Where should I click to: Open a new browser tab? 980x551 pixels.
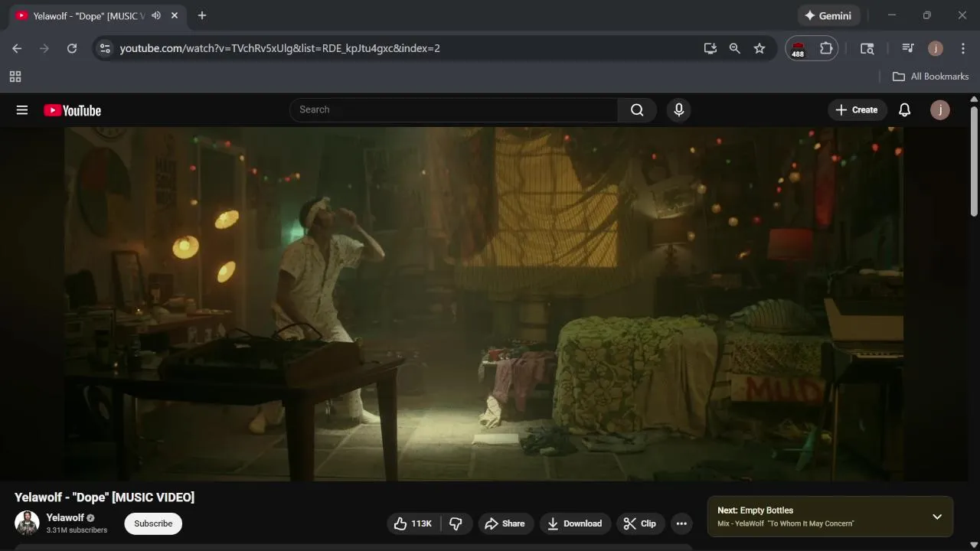tap(202, 15)
